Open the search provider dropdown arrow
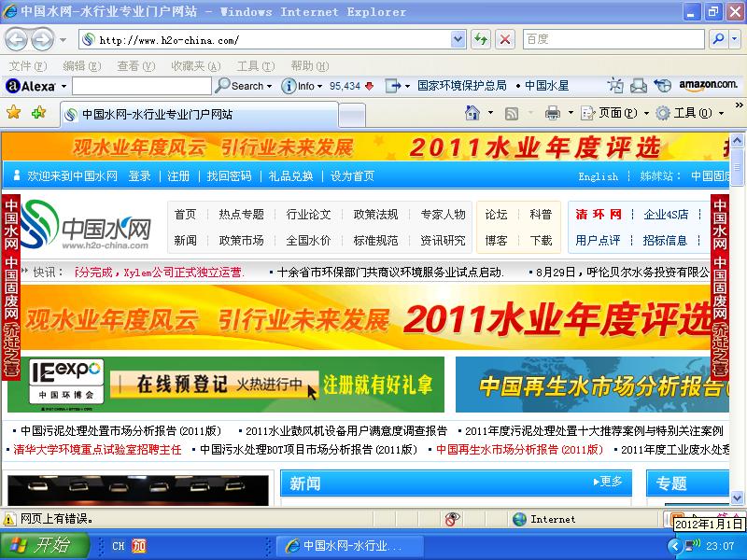The image size is (747, 560). [734, 39]
